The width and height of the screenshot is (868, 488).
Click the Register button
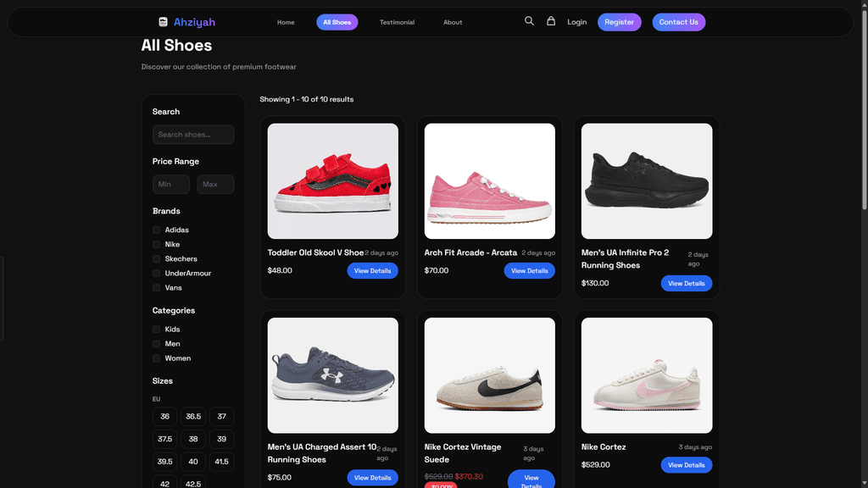pos(620,22)
